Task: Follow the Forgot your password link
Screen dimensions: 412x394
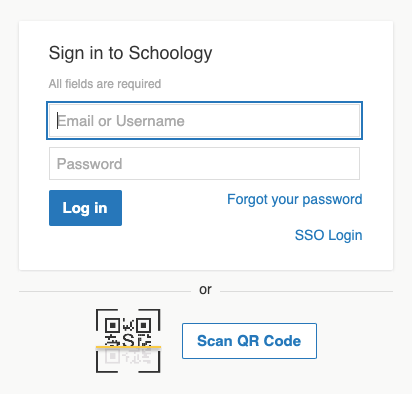Action: [295, 200]
